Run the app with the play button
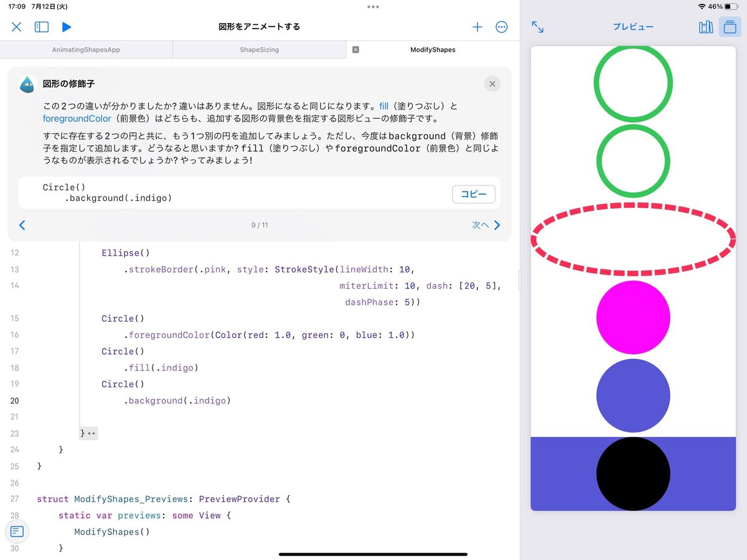This screenshot has height=560, width=747. pos(67,27)
